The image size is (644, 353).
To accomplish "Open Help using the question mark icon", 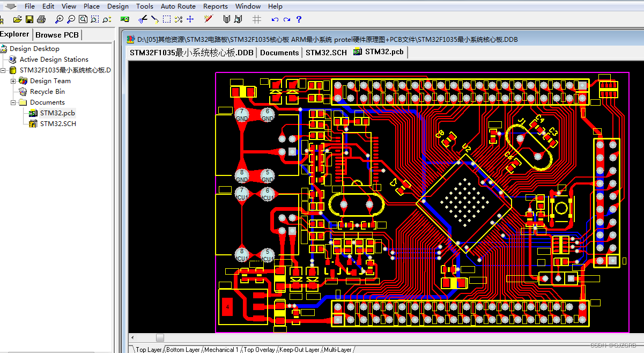I will (x=299, y=19).
